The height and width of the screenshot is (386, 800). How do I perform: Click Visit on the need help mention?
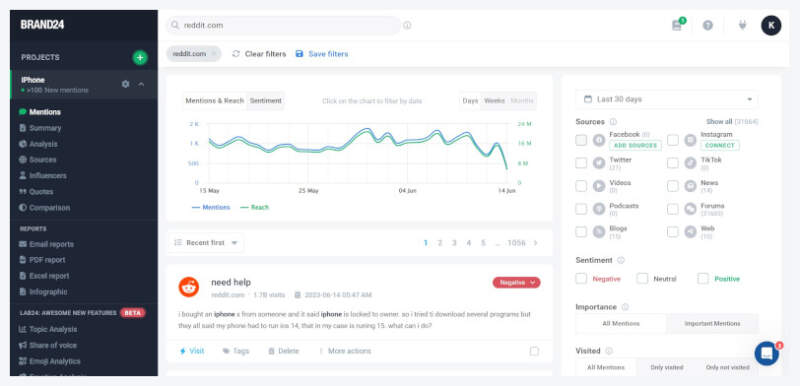(192, 351)
